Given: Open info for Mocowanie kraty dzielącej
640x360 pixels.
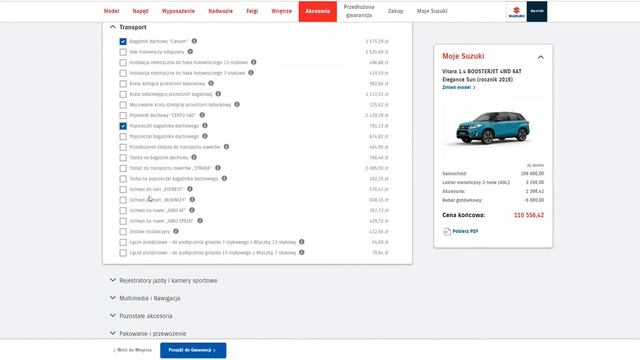Looking at the screenshot, I should tap(237, 104).
